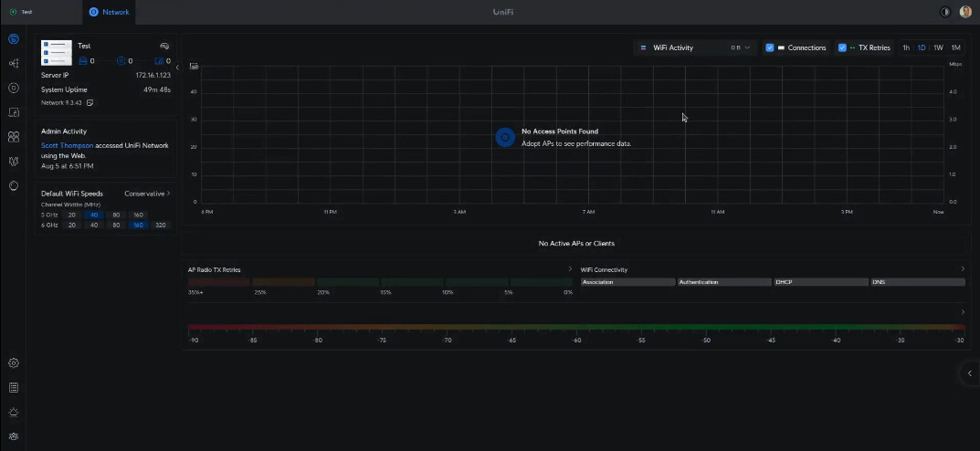
Task: Select the 1M time range
Action: point(955,47)
